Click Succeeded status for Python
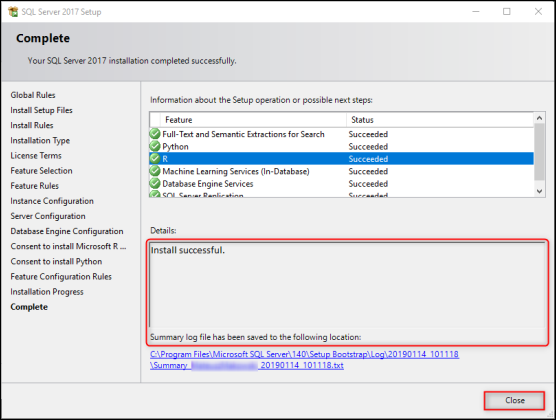The image size is (556, 420). coord(368,147)
